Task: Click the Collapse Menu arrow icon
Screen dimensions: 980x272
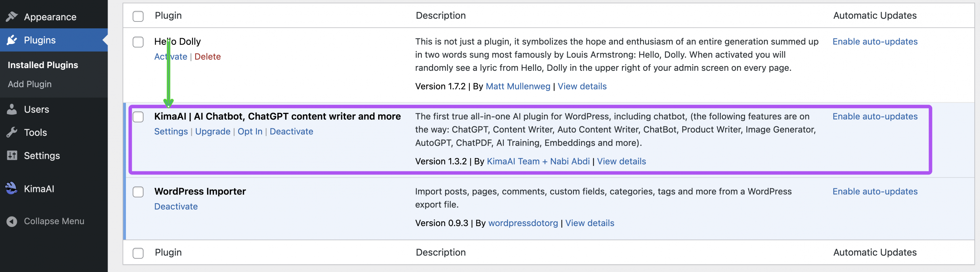Action: tap(12, 221)
